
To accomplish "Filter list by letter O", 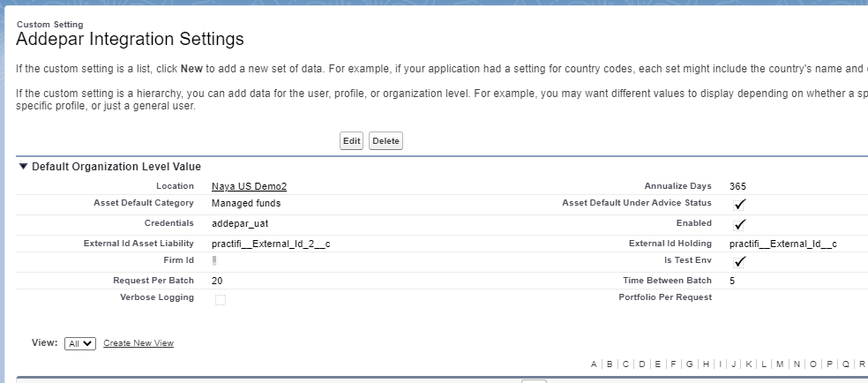I will 812,364.
